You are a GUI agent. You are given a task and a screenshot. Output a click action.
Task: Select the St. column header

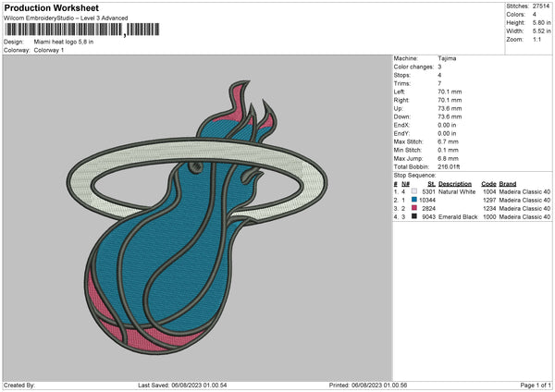(431, 184)
